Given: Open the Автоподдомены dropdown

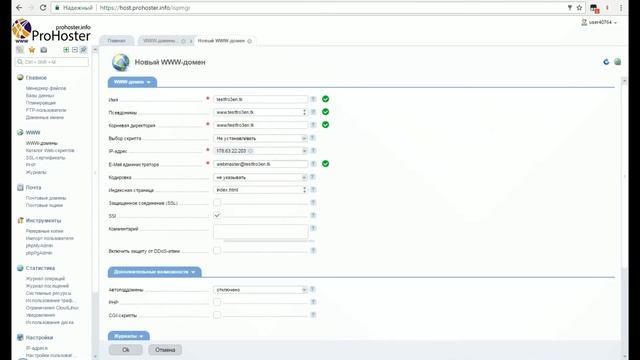Looking at the screenshot, I should (260, 290).
